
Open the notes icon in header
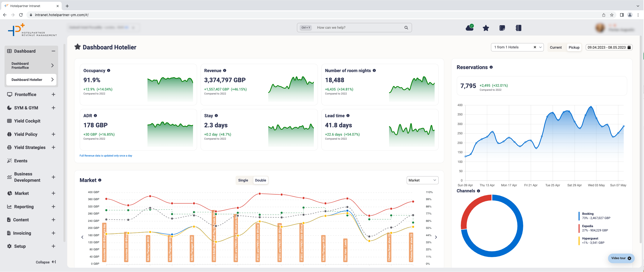[502, 28]
